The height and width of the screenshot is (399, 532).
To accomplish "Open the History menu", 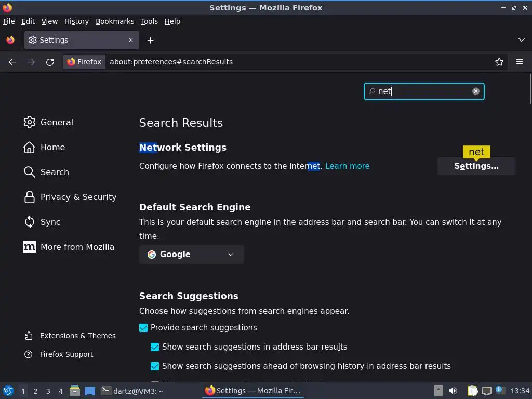I will (77, 21).
